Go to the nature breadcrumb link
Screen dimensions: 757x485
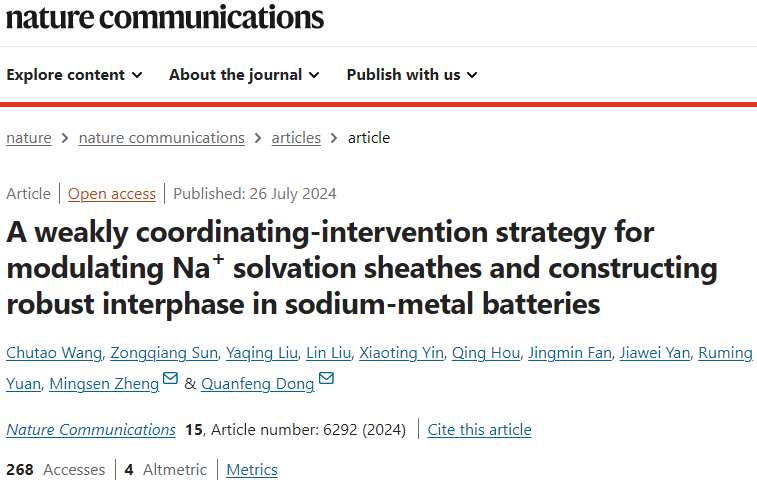pyautogui.click(x=29, y=138)
